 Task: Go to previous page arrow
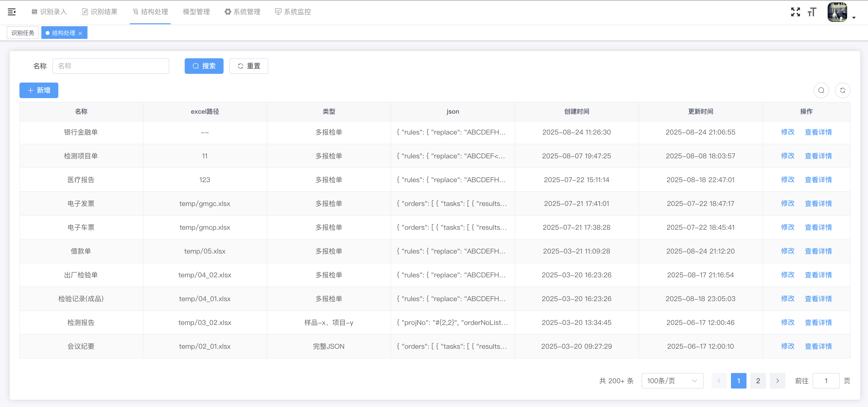coord(719,381)
